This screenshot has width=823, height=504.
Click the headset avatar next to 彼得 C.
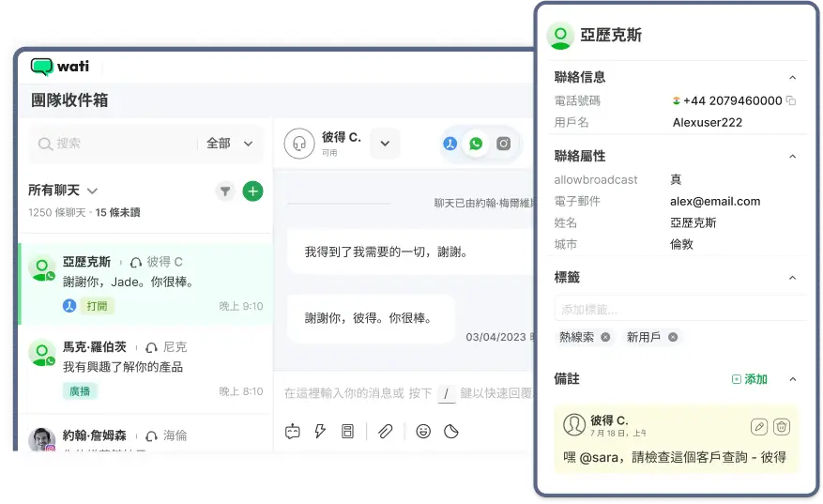(x=299, y=144)
